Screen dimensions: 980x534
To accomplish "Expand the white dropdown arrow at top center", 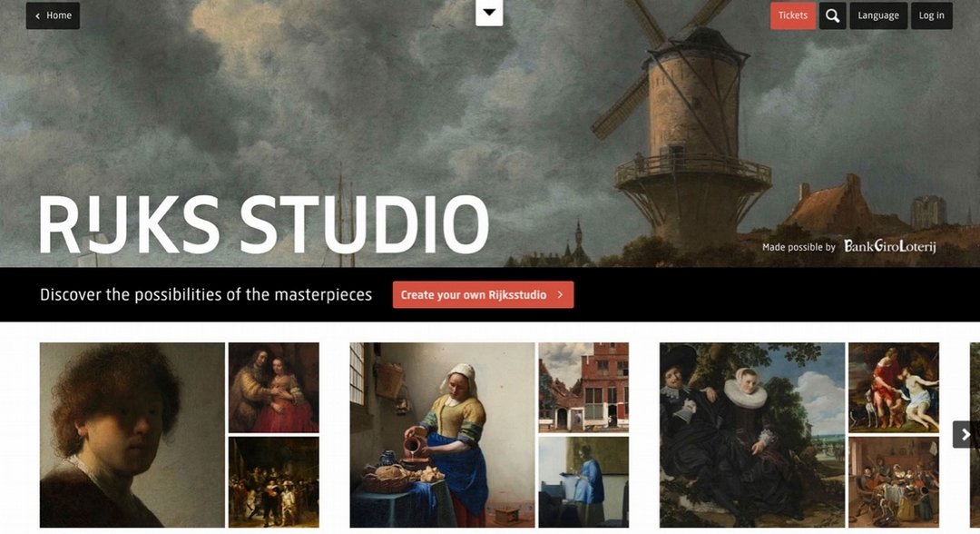I will coord(489,13).
